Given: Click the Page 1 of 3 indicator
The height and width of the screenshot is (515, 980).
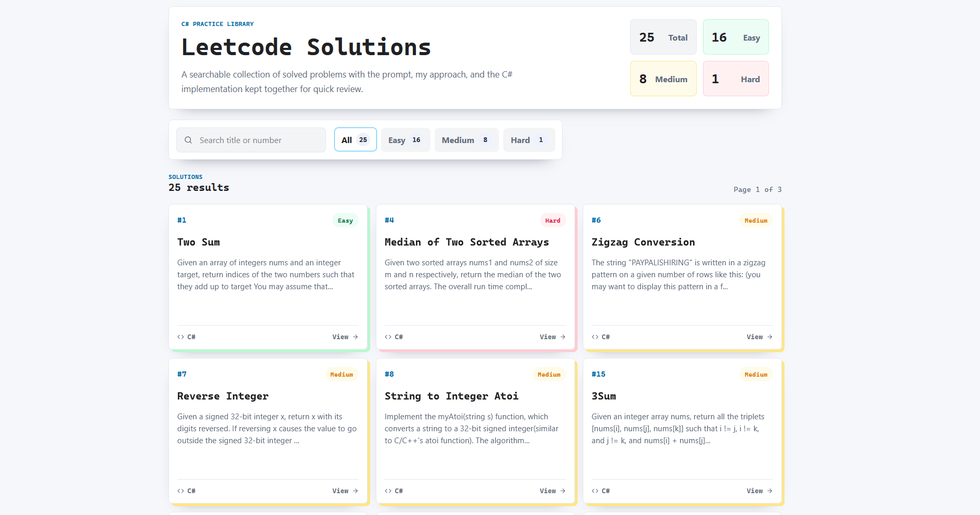Looking at the screenshot, I should 757,189.
